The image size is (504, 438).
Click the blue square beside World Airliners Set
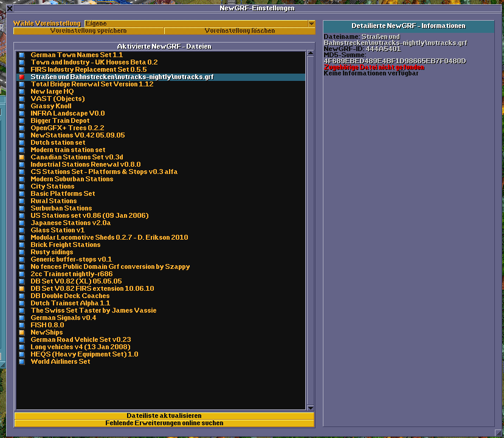click(22, 362)
